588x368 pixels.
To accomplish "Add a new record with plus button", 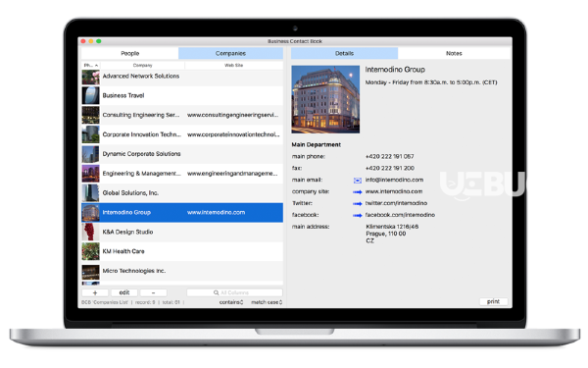I will (x=95, y=292).
